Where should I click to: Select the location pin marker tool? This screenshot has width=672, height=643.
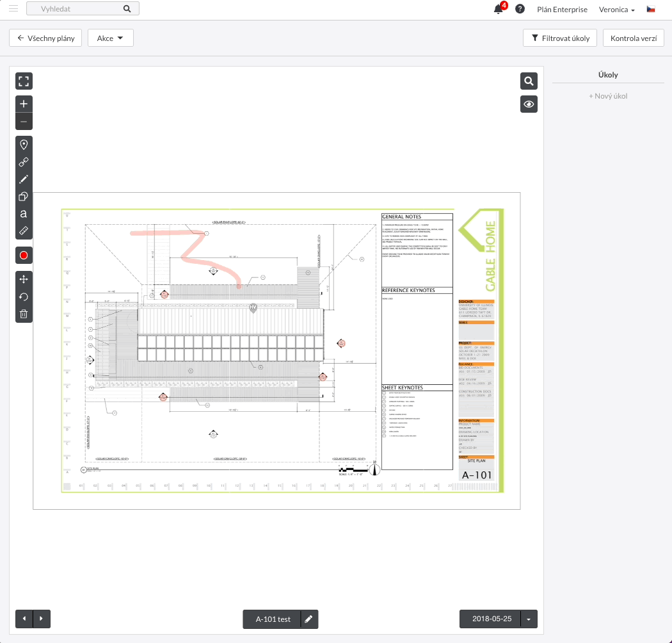[24, 145]
